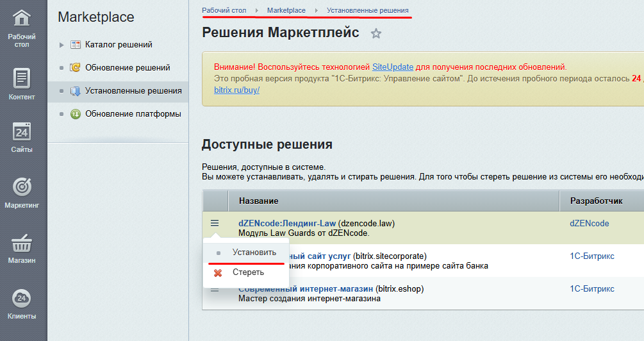Select Обновление платформы menu item
This screenshot has width=644, height=341.
[133, 114]
